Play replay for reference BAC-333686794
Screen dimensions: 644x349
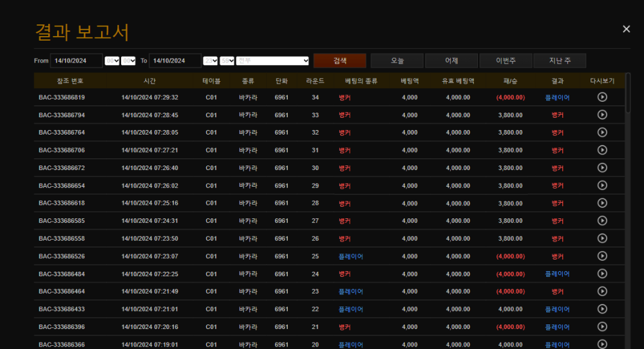click(602, 115)
